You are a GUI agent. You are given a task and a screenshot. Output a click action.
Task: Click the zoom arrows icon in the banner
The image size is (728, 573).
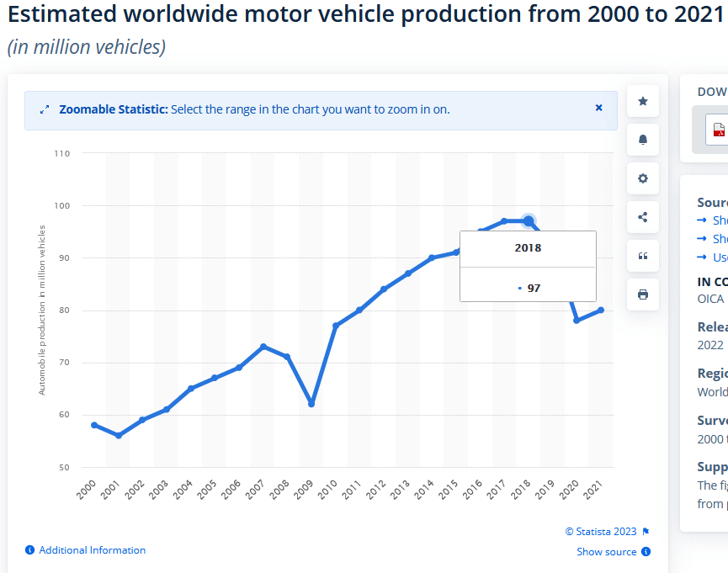click(x=44, y=109)
